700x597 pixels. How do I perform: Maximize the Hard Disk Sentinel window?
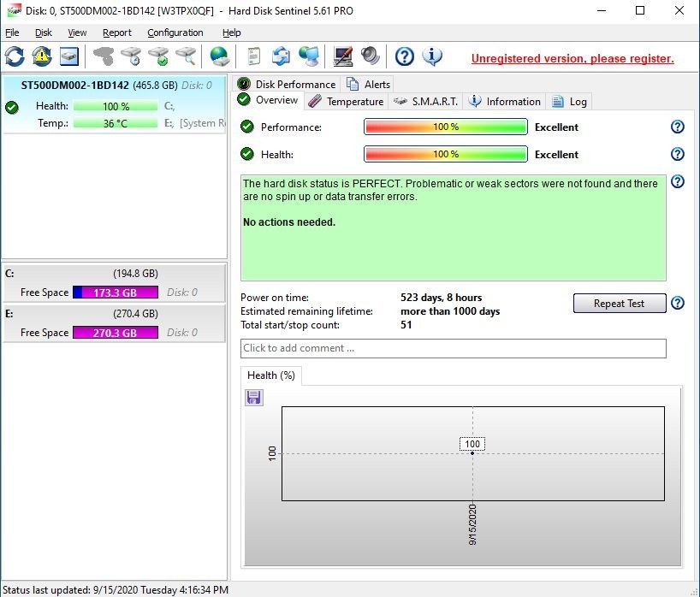click(x=640, y=11)
